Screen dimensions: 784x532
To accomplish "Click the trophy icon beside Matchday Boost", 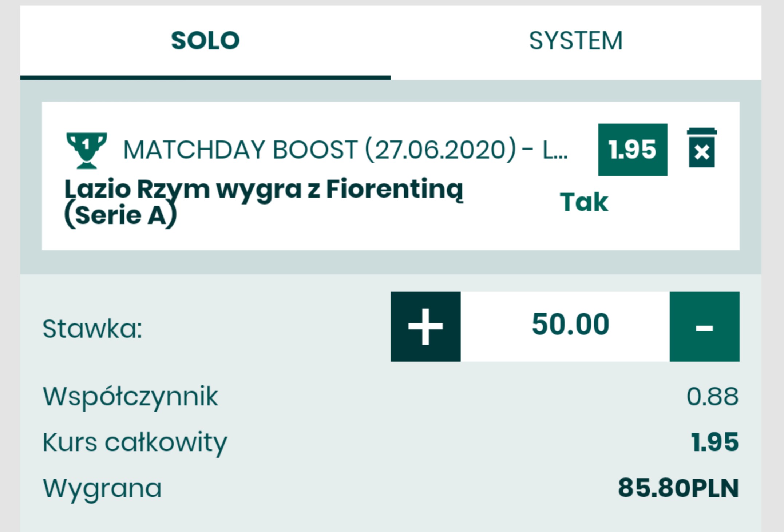I will 86,150.
